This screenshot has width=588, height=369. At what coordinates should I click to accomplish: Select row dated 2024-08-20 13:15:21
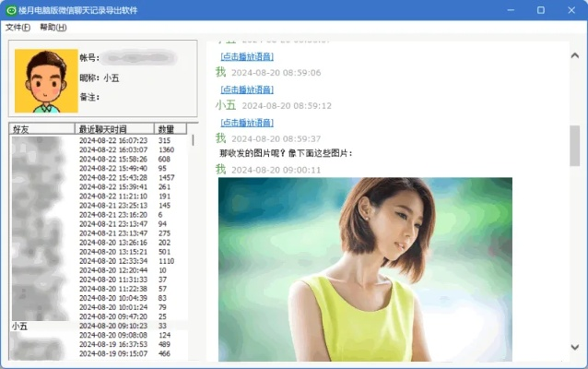click(99, 252)
